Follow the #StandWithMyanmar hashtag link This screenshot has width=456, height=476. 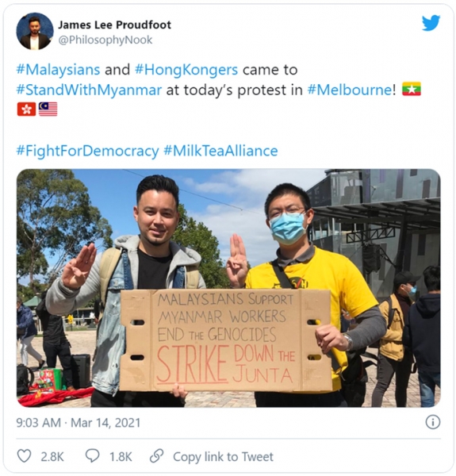[89, 90]
